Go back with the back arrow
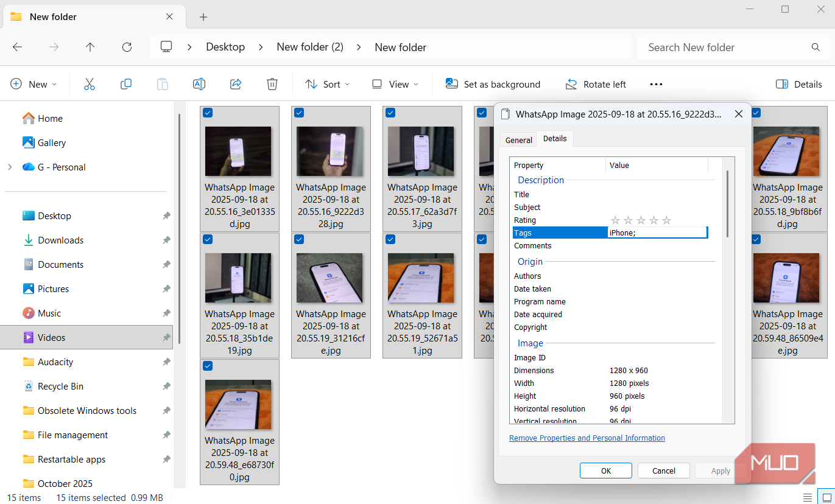The width and height of the screenshot is (835, 504). (x=17, y=47)
